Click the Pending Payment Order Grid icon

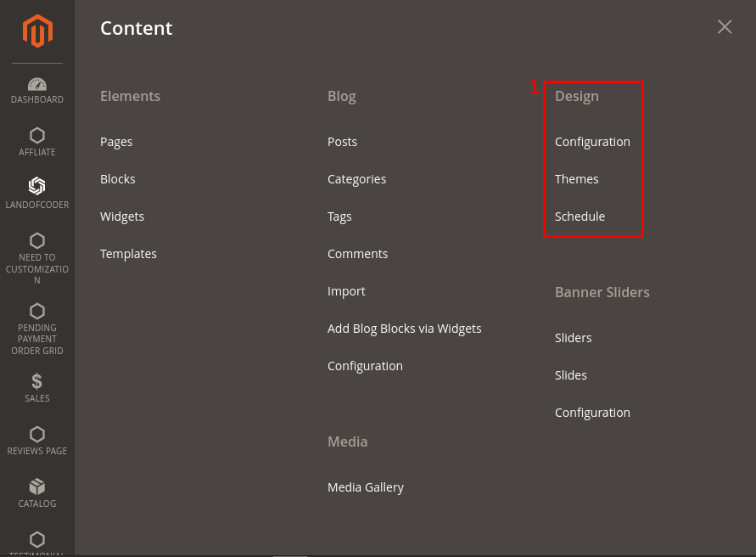pyautogui.click(x=37, y=311)
